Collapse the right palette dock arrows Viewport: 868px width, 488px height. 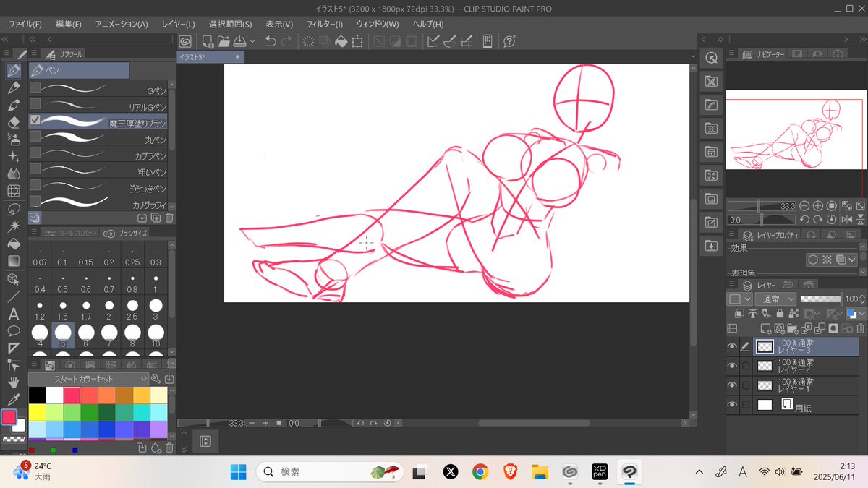point(862,40)
